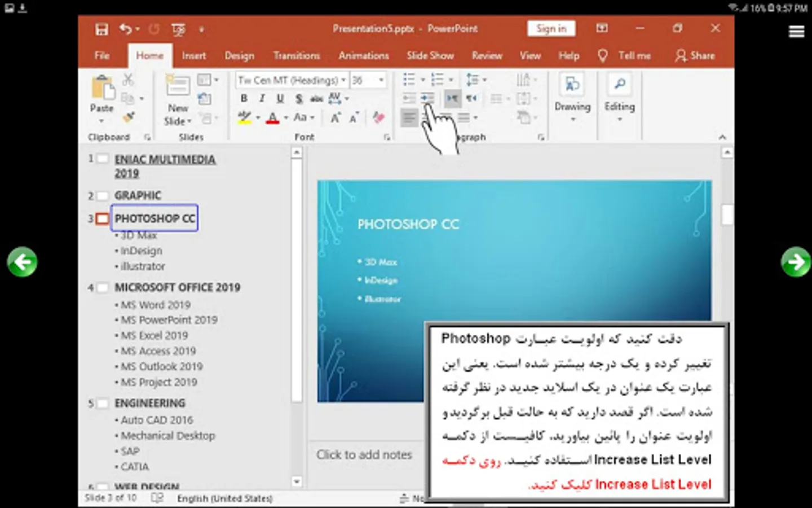Clear all formatting with the eraser icon
This screenshot has width=812, height=508.
(378, 117)
